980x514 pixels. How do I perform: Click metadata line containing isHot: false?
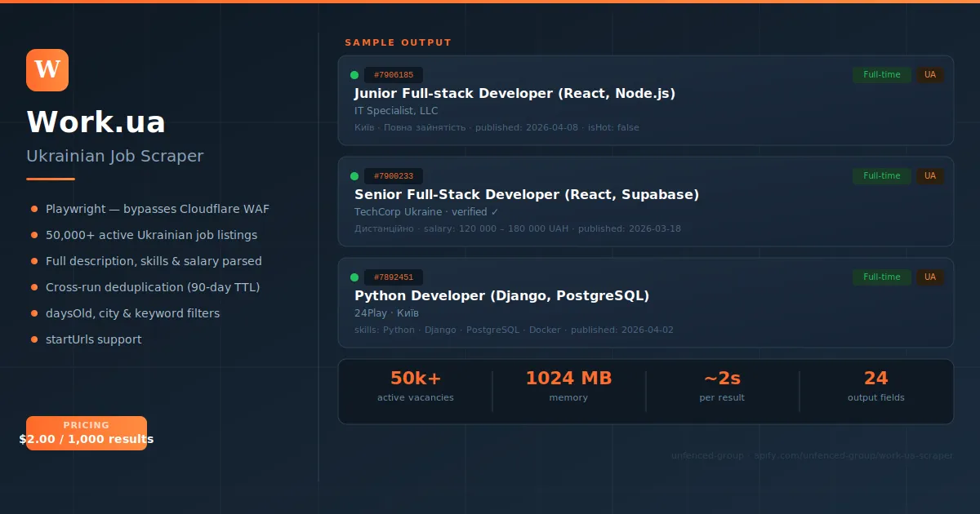point(497,128)
